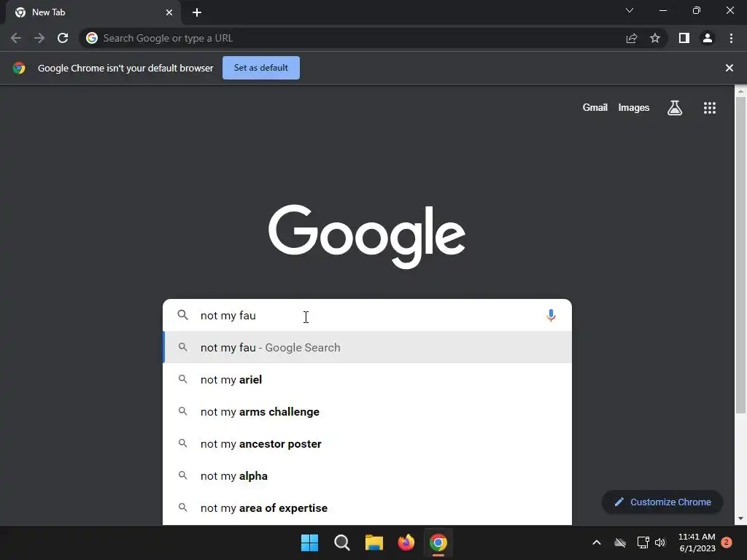Choose the 'not my ariel' suggestion
This screenshot has height=560, width=747.
368,379
